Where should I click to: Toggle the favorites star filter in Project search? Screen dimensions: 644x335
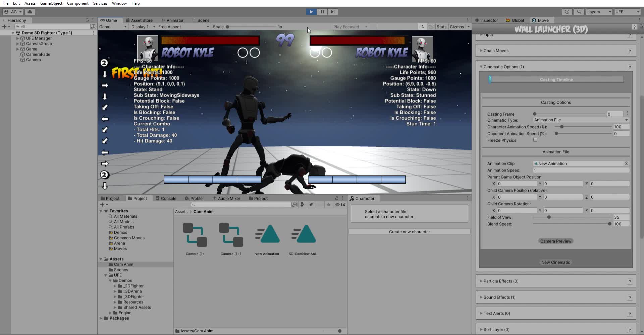[329, 205]
